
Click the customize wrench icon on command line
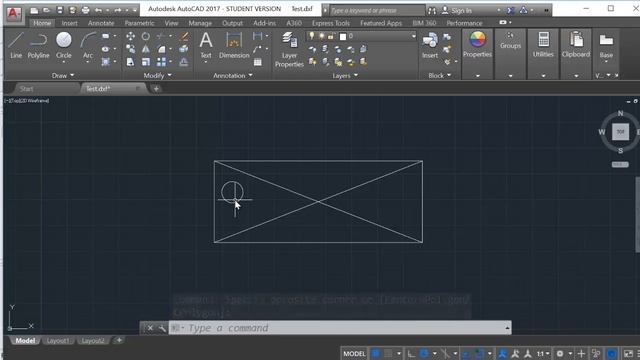(x=162, y=328)
